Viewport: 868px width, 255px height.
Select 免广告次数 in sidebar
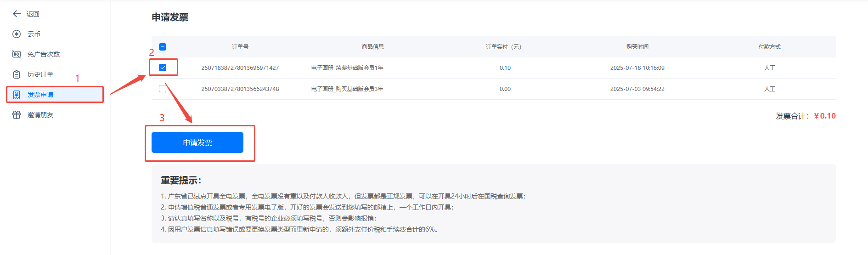pos(44,54)
